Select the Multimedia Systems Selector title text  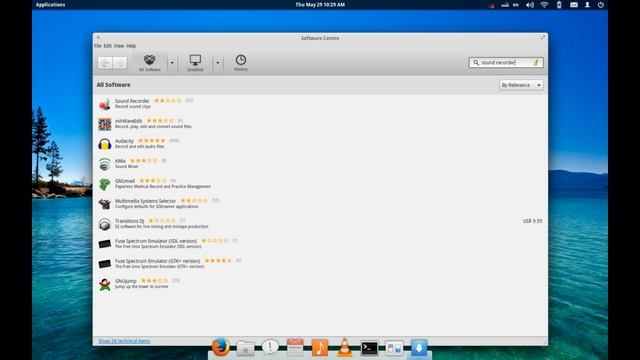145,201
